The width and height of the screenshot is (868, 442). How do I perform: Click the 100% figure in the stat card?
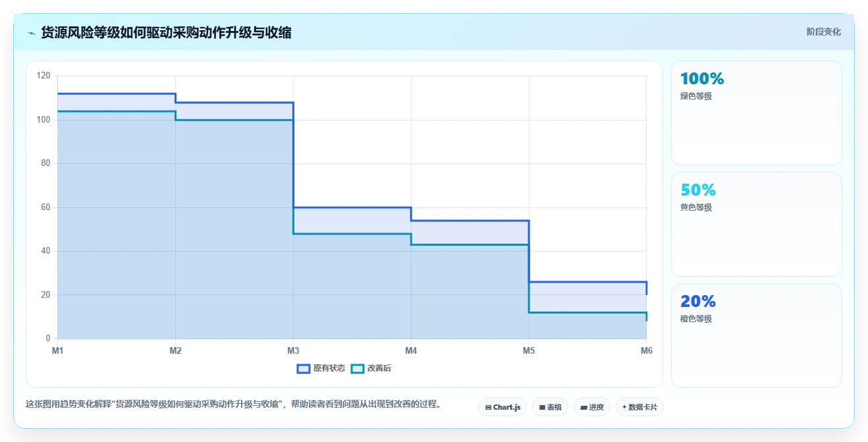click(702, 78)
